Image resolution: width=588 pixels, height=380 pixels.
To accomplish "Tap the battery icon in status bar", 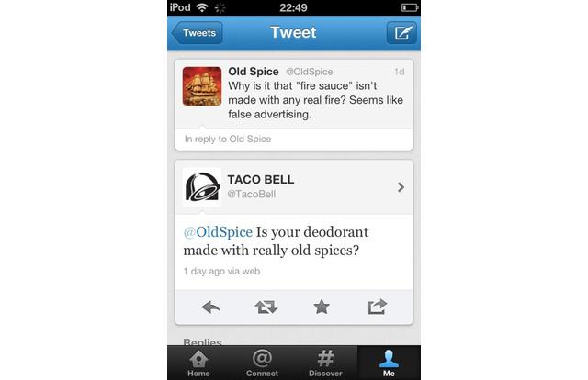I will pyautogui.click(x=410, y=7).
